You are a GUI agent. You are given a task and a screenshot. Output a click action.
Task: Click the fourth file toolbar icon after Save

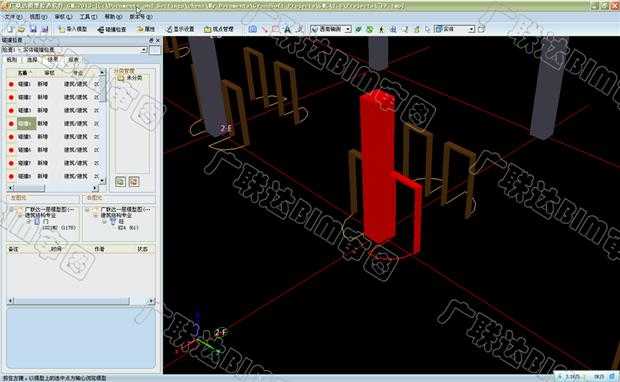(45, 29)
